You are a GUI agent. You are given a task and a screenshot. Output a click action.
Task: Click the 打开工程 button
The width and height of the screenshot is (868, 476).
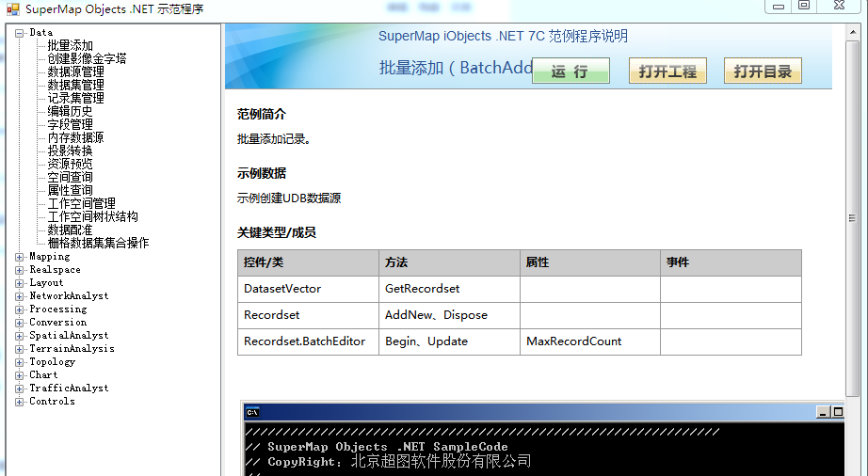667,71
